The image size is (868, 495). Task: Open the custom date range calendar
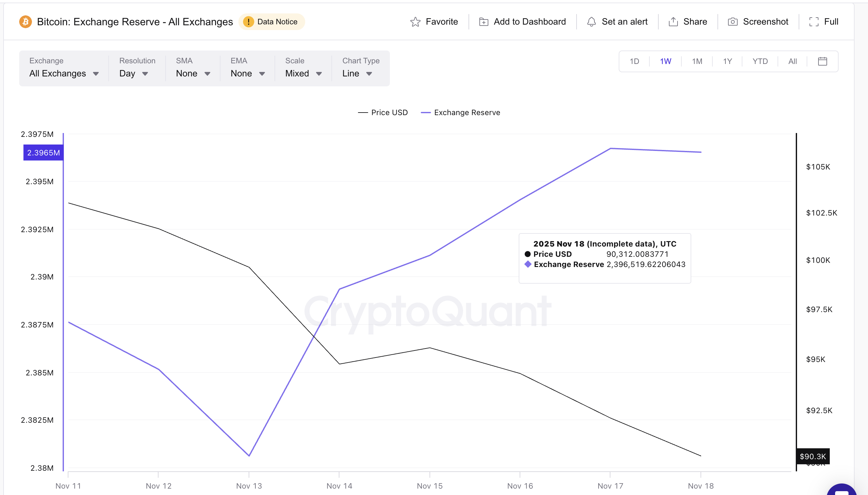[821, 61]
